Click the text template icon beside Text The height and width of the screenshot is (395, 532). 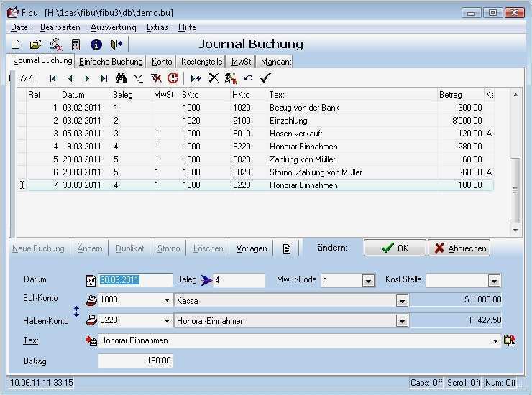(x=91, y=340)
